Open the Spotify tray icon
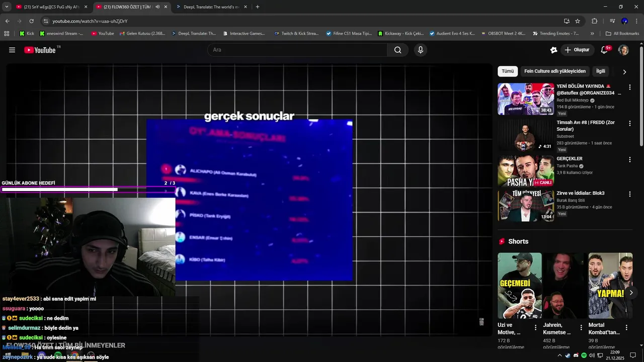This screenshot has height=362, width=644. tap(584, 355)
